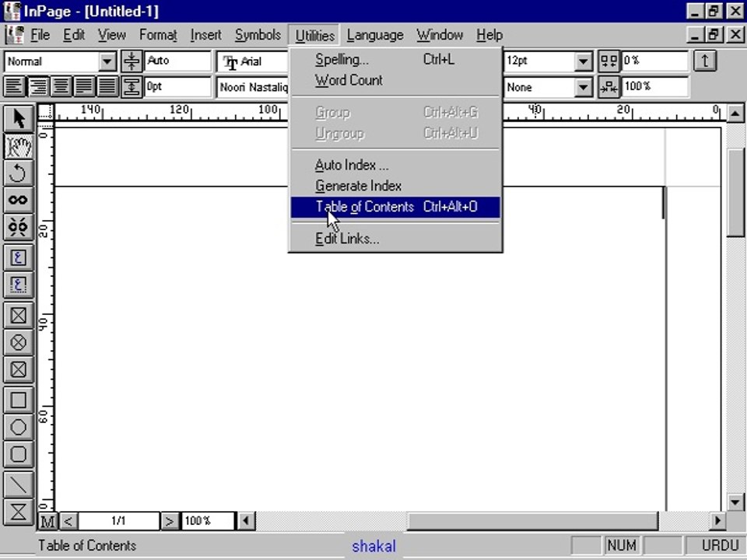Screen dimensions: 747x560
Task: Click the justify alignment icon
Action: pyautogui.click(x=84, y=86)
